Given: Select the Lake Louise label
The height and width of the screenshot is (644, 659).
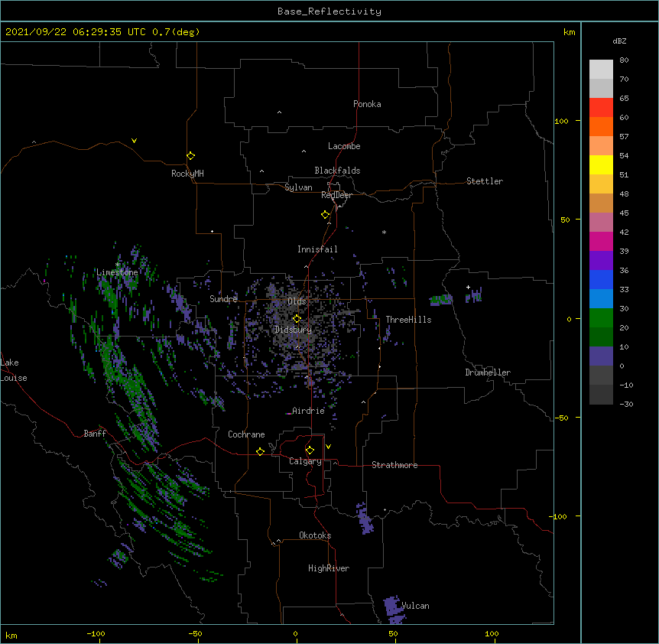Looking at the screenshot, I should pyautogui.click(x=14, y=370).
